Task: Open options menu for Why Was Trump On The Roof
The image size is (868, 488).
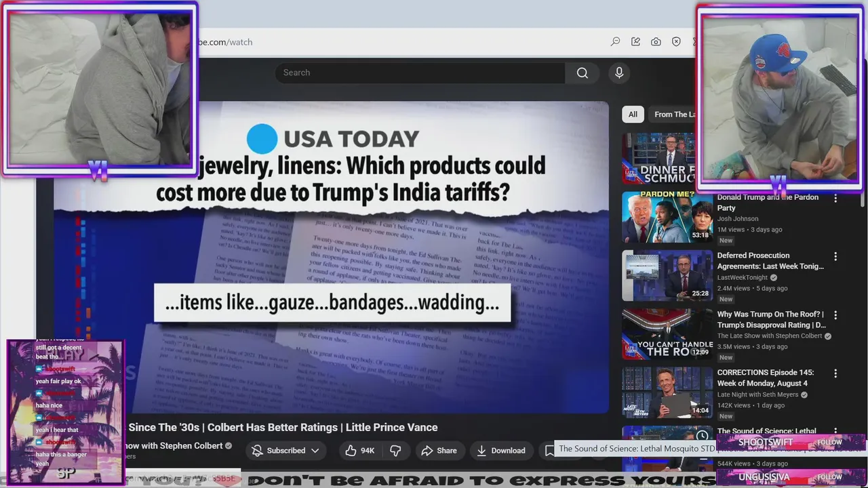Action: [x=835, y=315]
